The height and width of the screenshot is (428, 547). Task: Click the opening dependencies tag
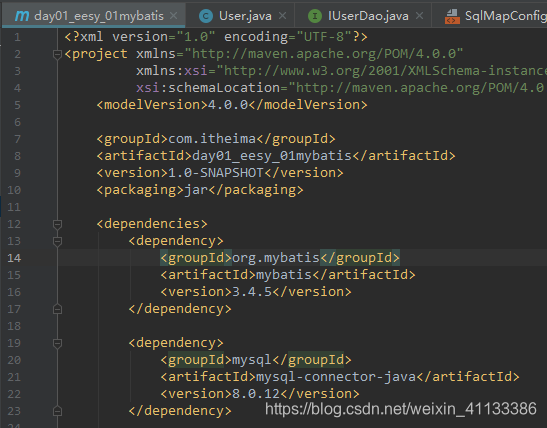(x=152, y=224)
